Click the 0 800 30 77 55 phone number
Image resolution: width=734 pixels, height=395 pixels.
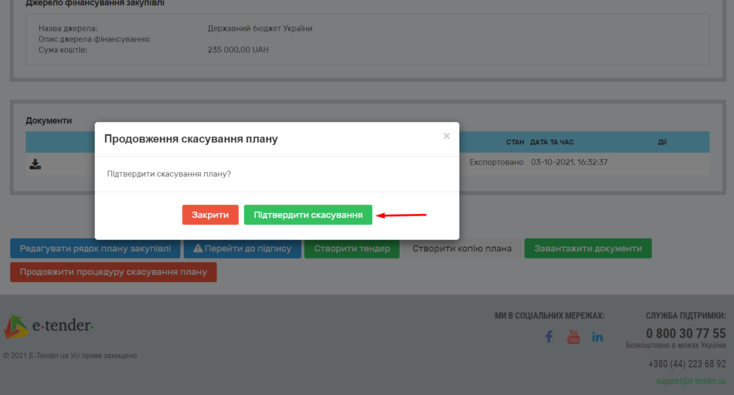point(686,333)
